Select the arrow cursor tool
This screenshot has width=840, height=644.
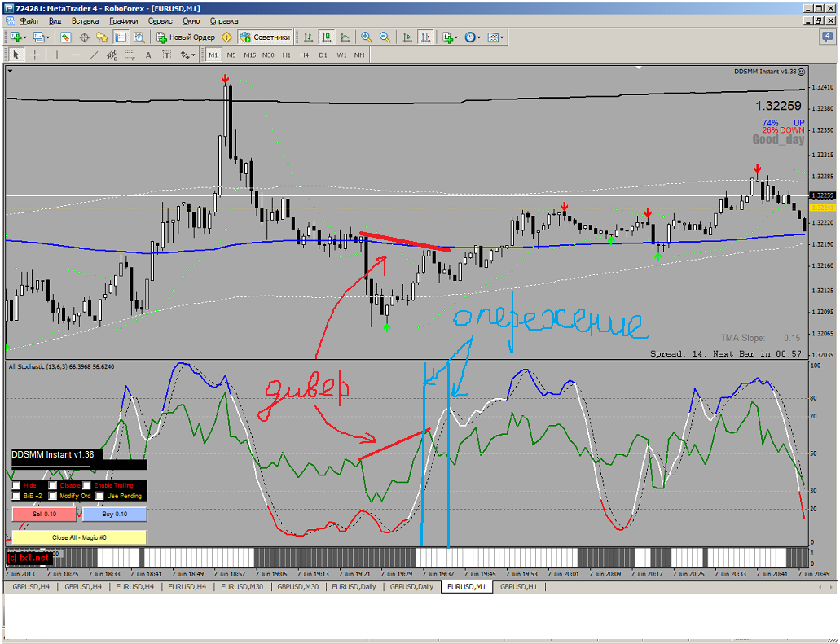click(x=16, y=55)
